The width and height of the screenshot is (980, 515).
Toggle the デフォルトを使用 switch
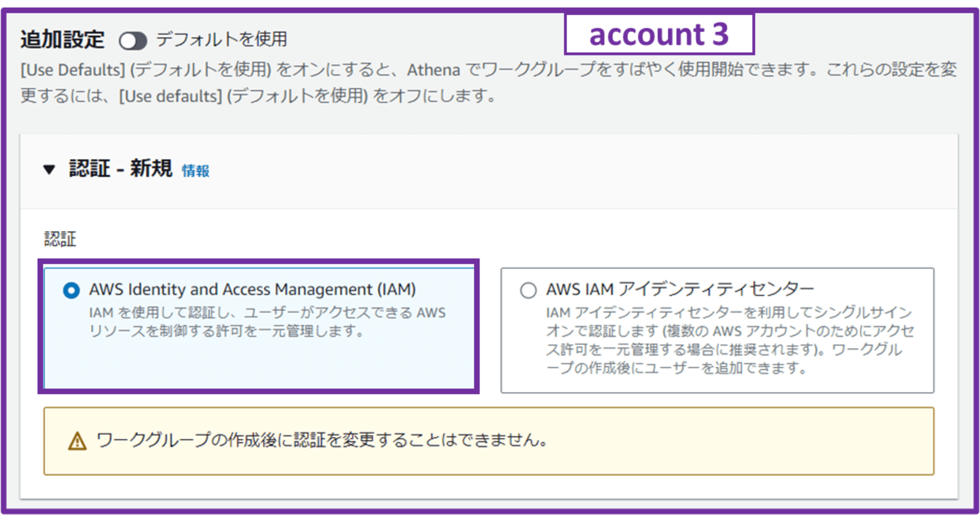pyautogui.click(x=133, y=41)
